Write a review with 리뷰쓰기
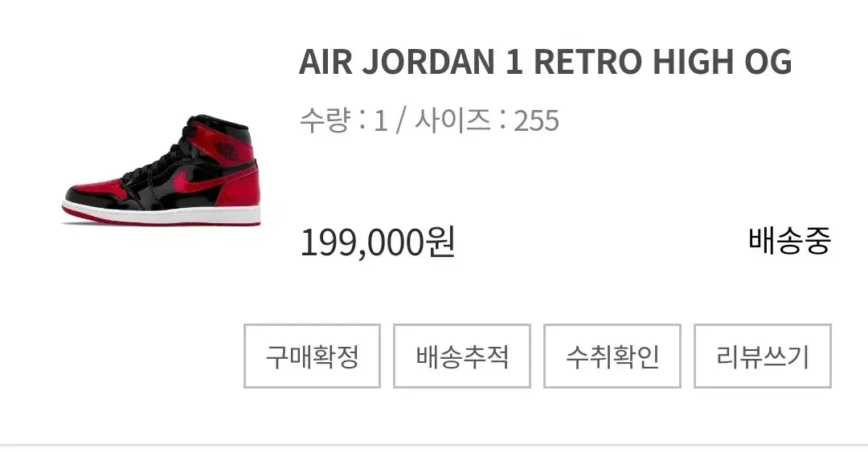Screen dimensions: 868x452 point(762,356)
